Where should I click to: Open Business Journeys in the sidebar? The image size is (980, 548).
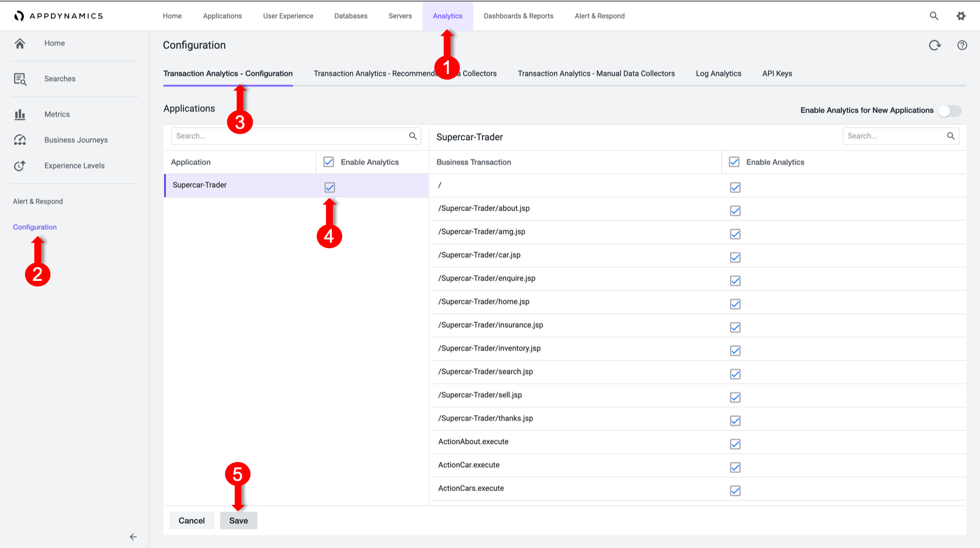[76, 140]
